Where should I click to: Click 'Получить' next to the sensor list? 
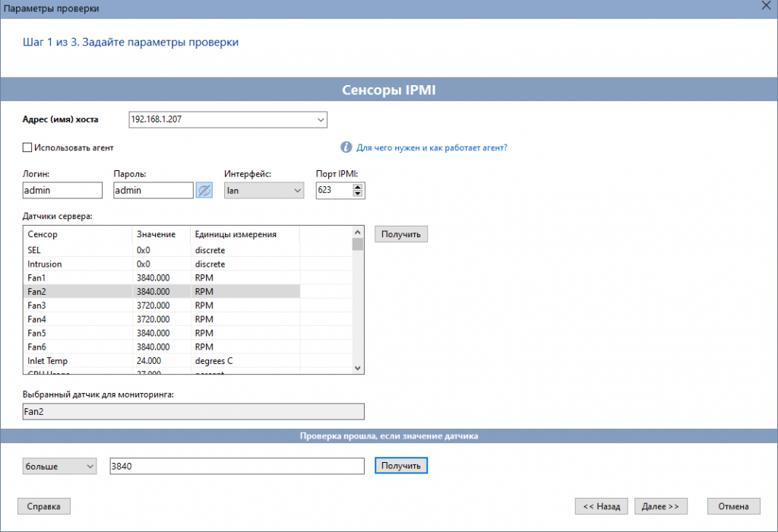coord(401,234)
